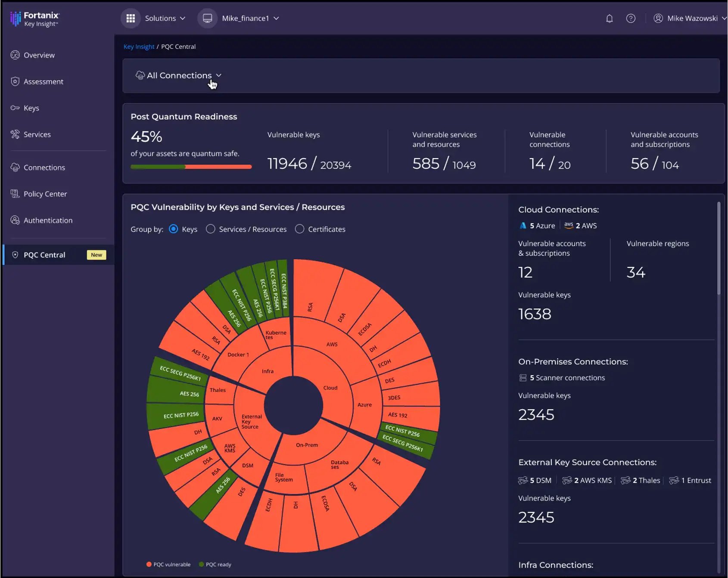Image resolution: width=728 pixels, height=578 pixels.
Task: Click the AKV ring segment
Action: click(217, 419)
